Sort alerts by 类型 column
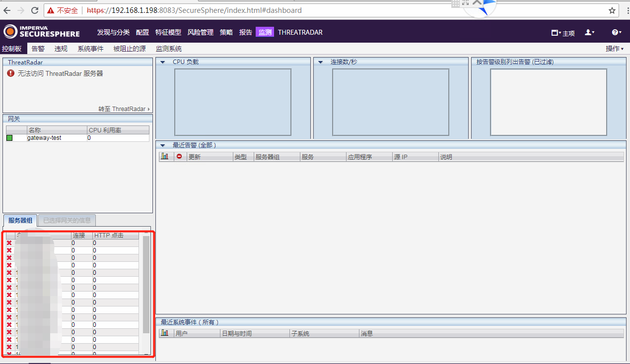The height and width of the screenshot is (364, 630). (x=243, y=157)
